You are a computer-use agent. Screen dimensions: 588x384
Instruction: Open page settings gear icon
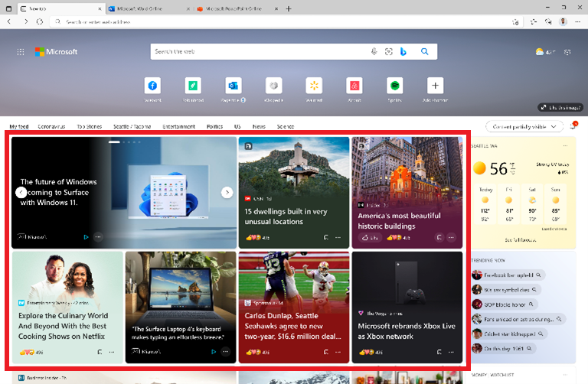567,52
